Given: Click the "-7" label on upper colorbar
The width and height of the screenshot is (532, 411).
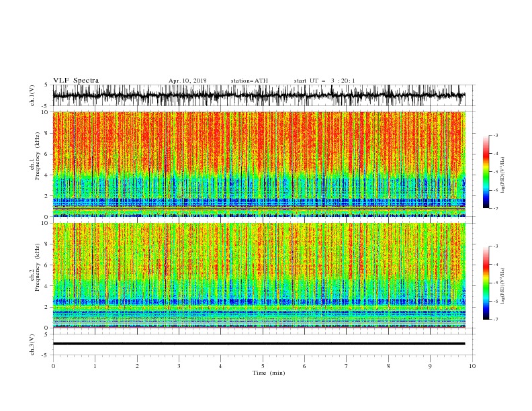Looking at the screenshot, I should (x=496, y=208).
